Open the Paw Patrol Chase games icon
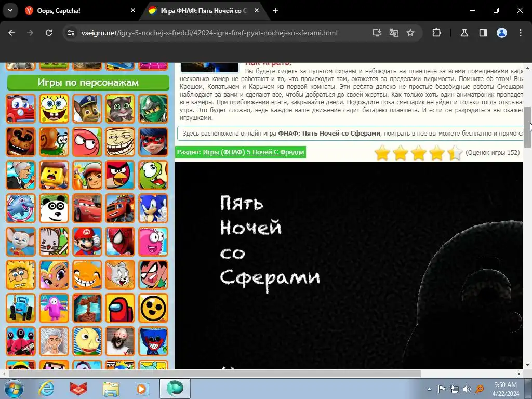The height and width of the screenshot is (399, 532). (x=87, y=109)
